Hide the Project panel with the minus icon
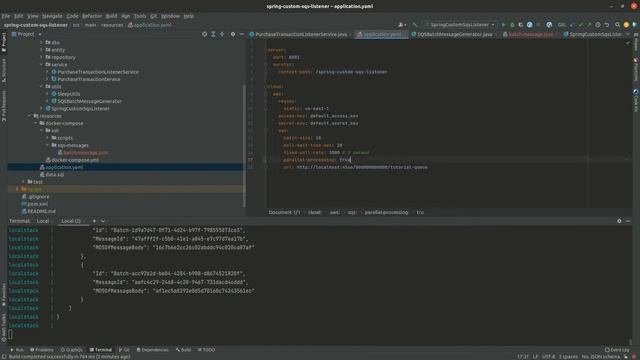This screenshot has height=360, width=640. (241, 34)
